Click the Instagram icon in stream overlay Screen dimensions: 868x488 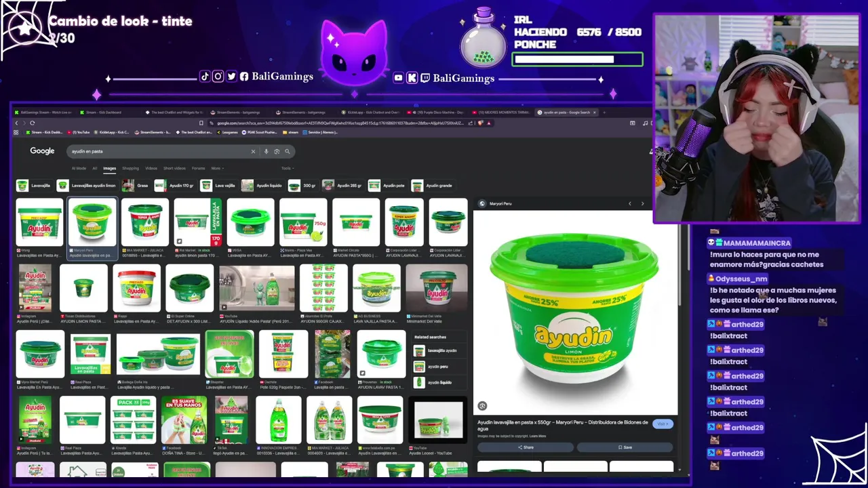point(218,77)
